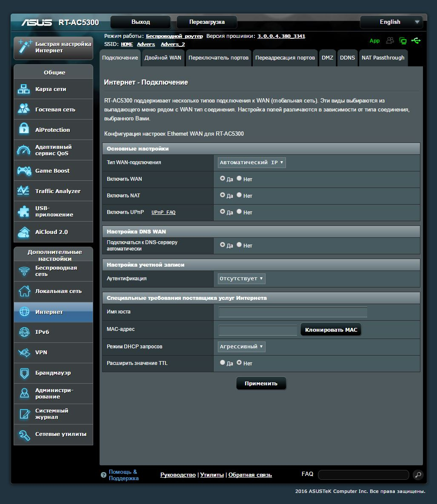The height and width of the screenshot is (504, 437).
Task: Switch to the DDNS tab
Action: [x=347, y=58]
